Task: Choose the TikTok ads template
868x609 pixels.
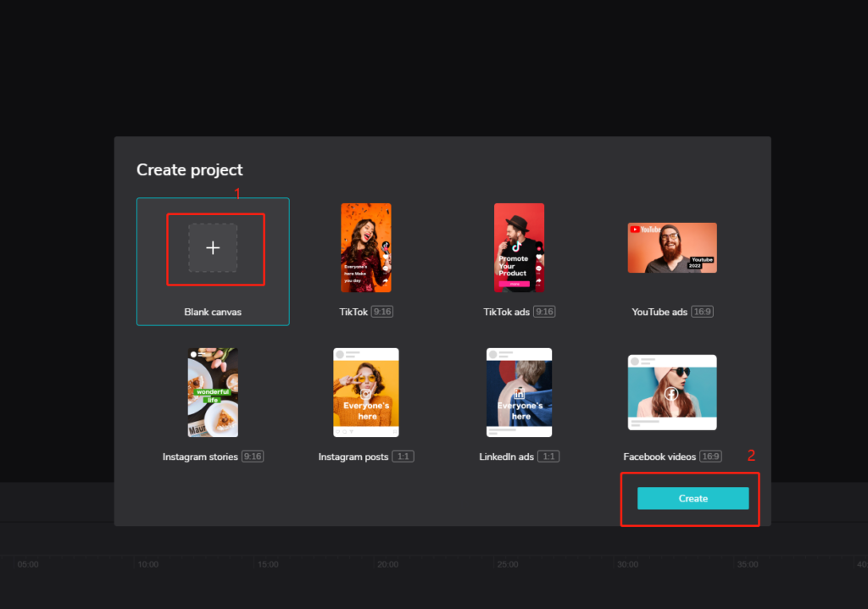Action: point(519,247)
